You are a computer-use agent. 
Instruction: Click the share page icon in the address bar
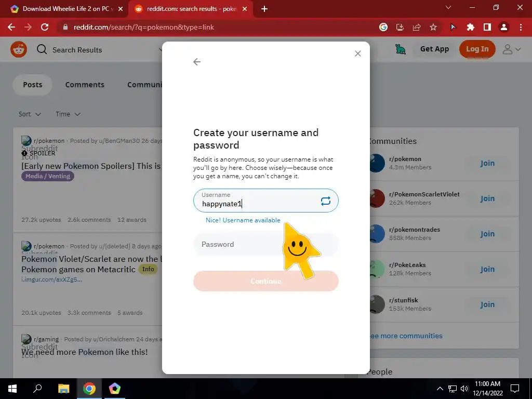(416, 27)
